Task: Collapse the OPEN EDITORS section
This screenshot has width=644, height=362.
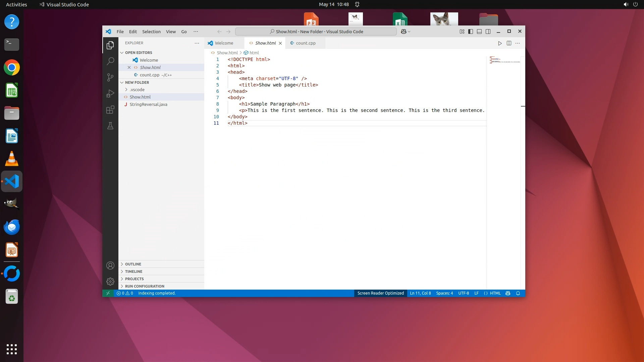Action: click(x=138, y=53)
